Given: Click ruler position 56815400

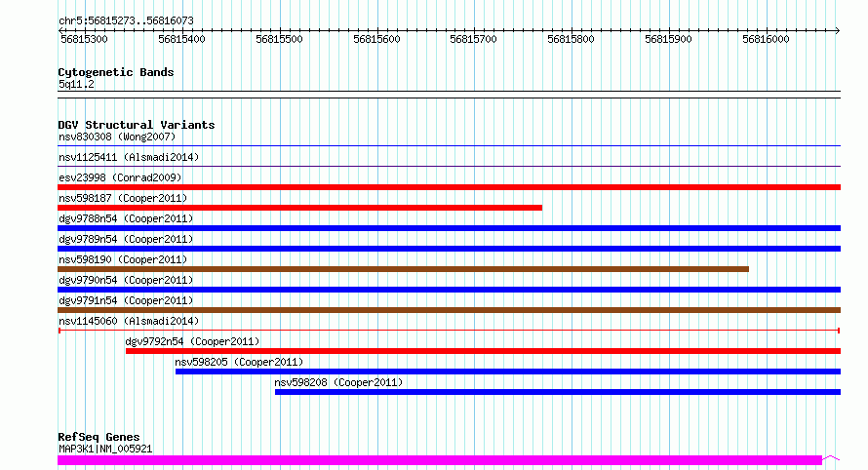Looking at the screenshot, I should coord(181,39).
